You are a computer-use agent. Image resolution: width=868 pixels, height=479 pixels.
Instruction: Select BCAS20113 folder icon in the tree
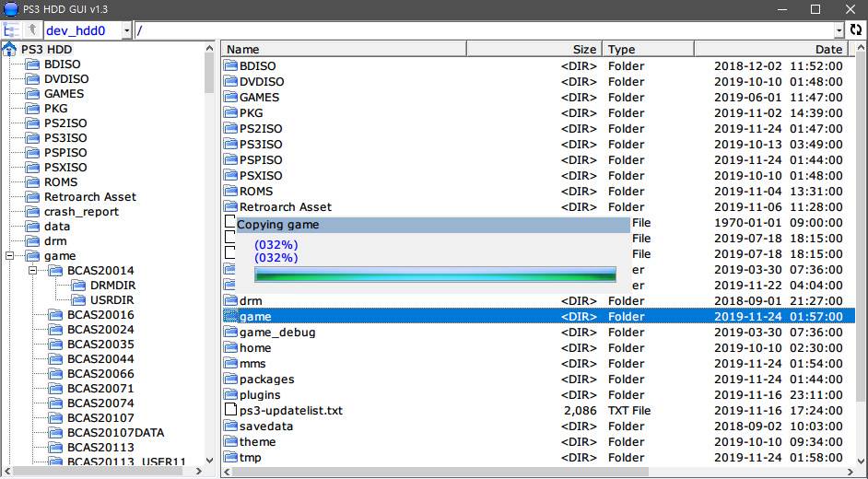(x=56, y=448)
